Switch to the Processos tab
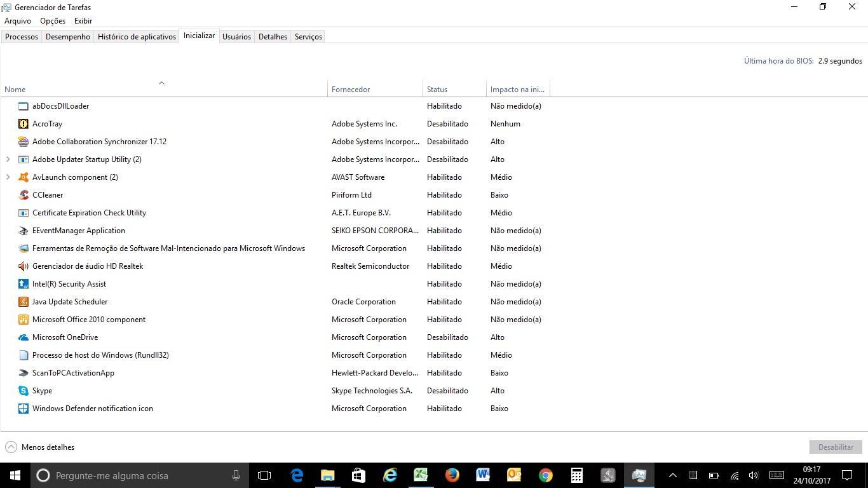 click(22, 37)
